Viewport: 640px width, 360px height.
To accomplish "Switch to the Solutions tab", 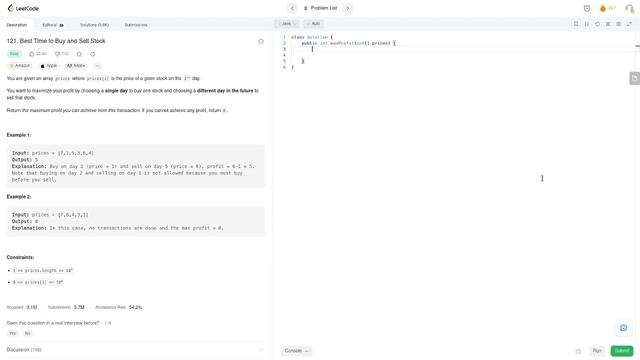I will click(94, 25).
